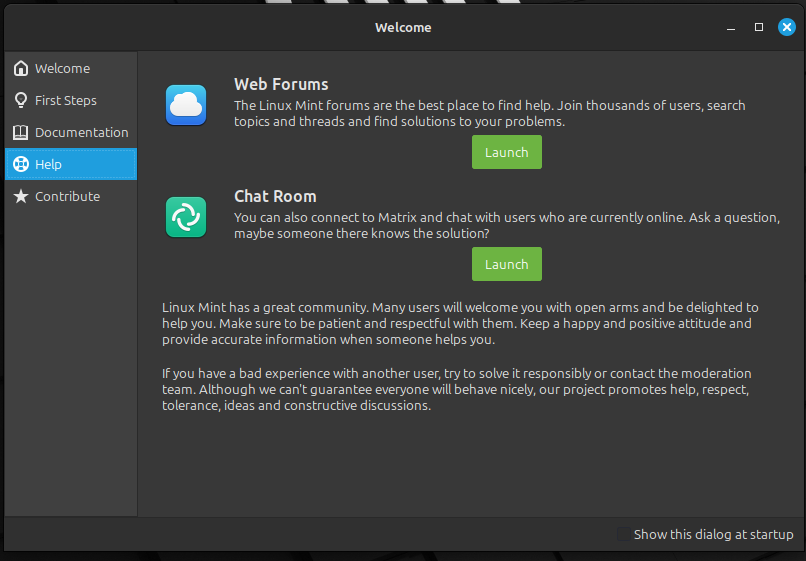This screenshot has height=561, width=806.
Task: Close the Welcome window
Action: click(x=786, y=27)
